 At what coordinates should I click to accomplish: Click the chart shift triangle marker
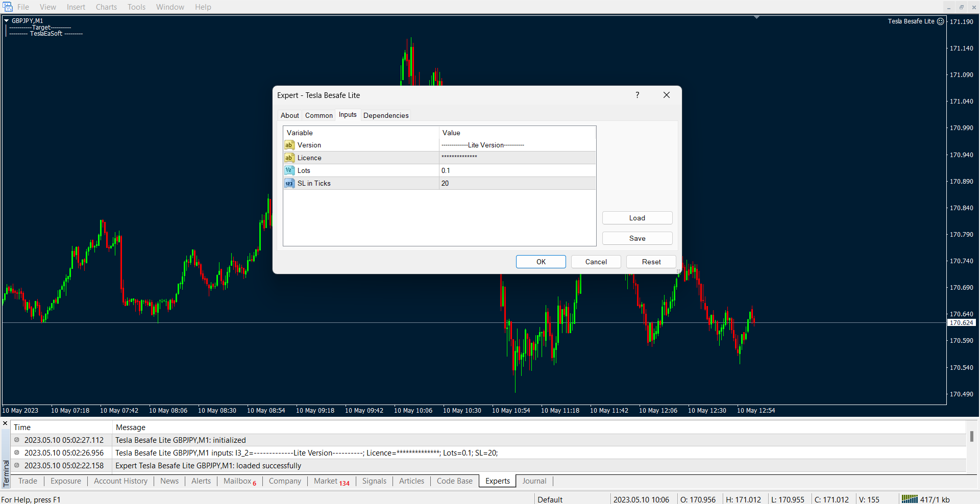756,18
